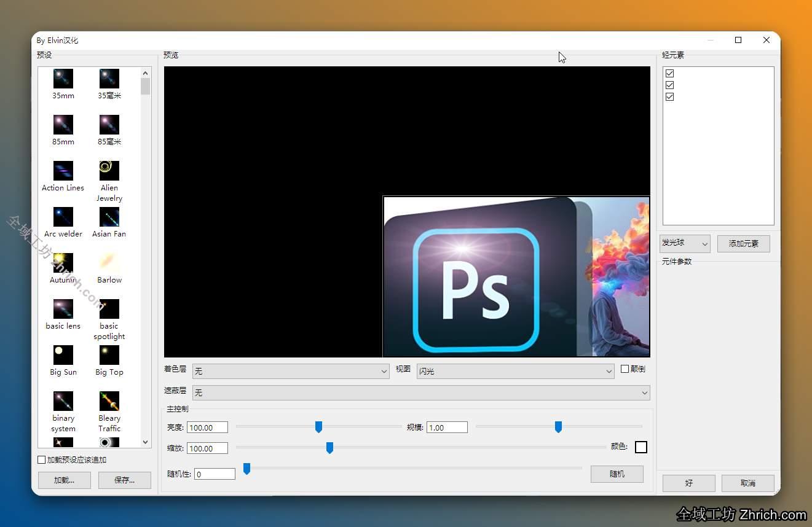The width and height of the screenshot is (812, 527).
Task: Click the 元件参数 section label
Action: [677, 262]
